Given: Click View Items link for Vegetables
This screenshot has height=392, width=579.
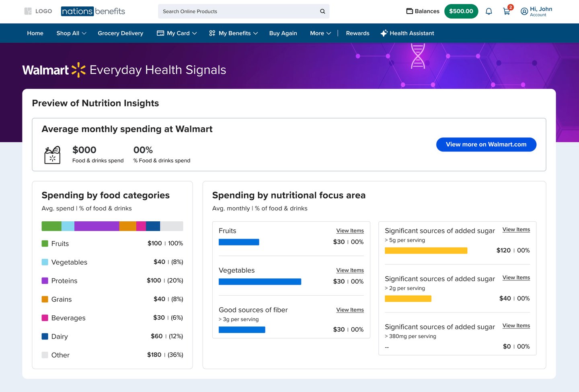Looking at the screenshot, I should point(350,270).
